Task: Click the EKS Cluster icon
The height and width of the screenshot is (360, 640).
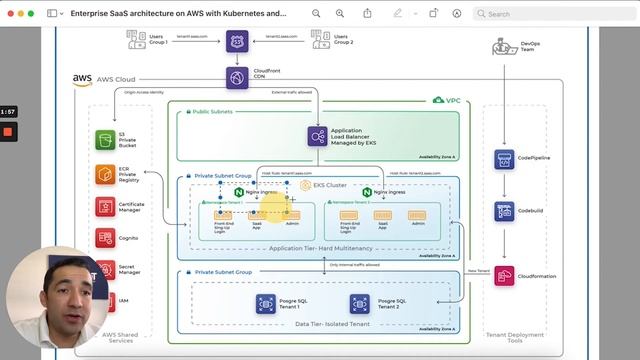Action: (305, 185)
